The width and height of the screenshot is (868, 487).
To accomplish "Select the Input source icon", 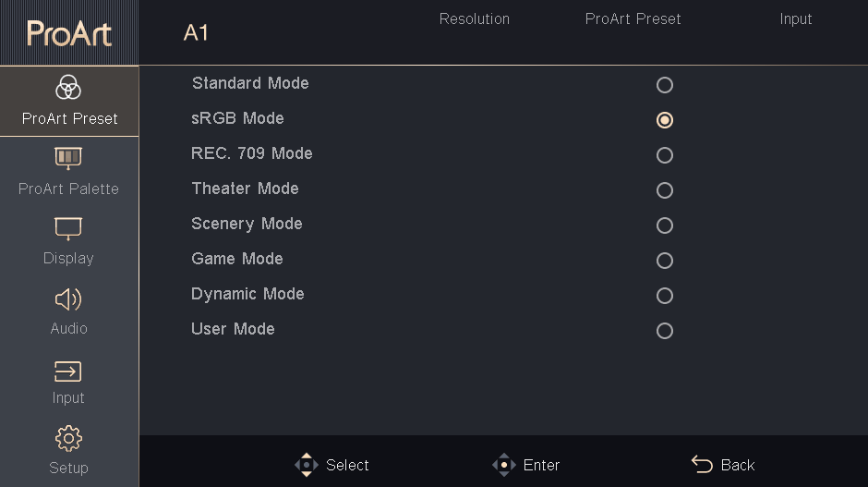I will pyautogui.click(x=69, y=371).
